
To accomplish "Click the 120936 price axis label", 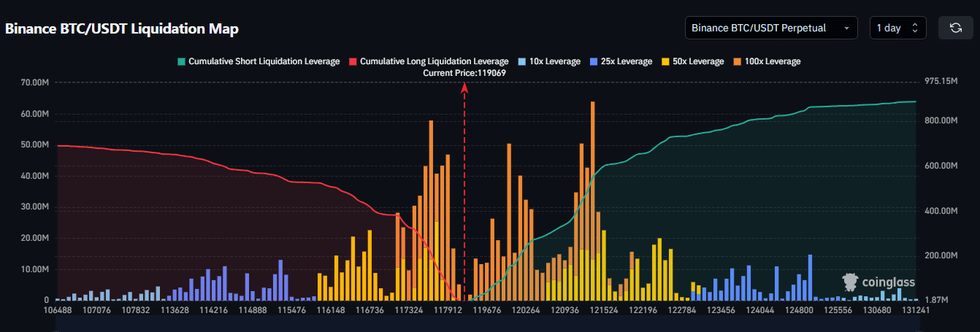I will coord(565,310).
